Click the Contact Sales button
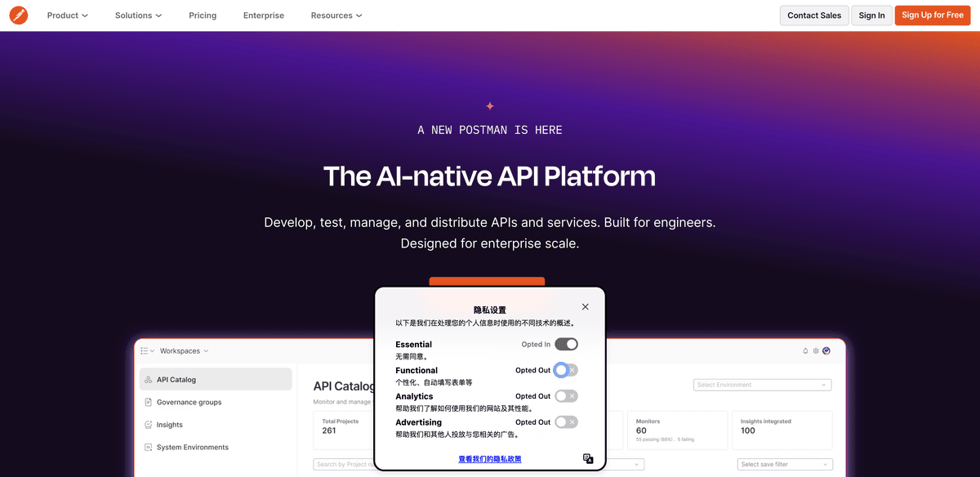980x477 pixels. pos(814,16)
